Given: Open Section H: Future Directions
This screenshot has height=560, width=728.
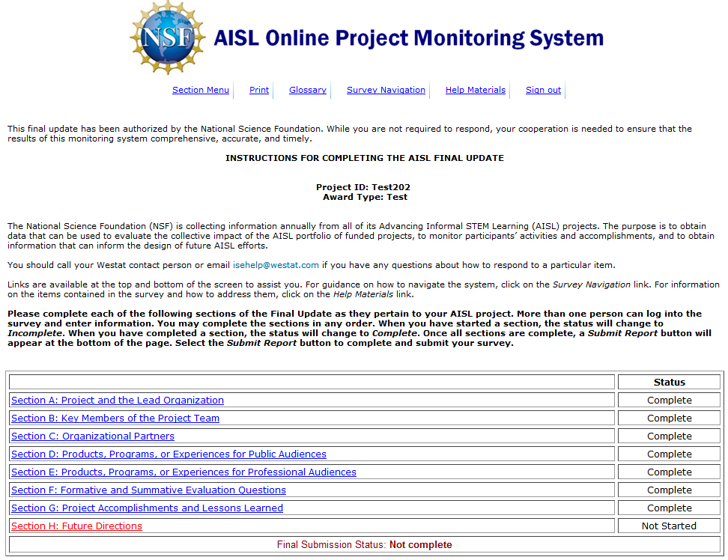Looking at the screenshot, I should tap(76, 526).
